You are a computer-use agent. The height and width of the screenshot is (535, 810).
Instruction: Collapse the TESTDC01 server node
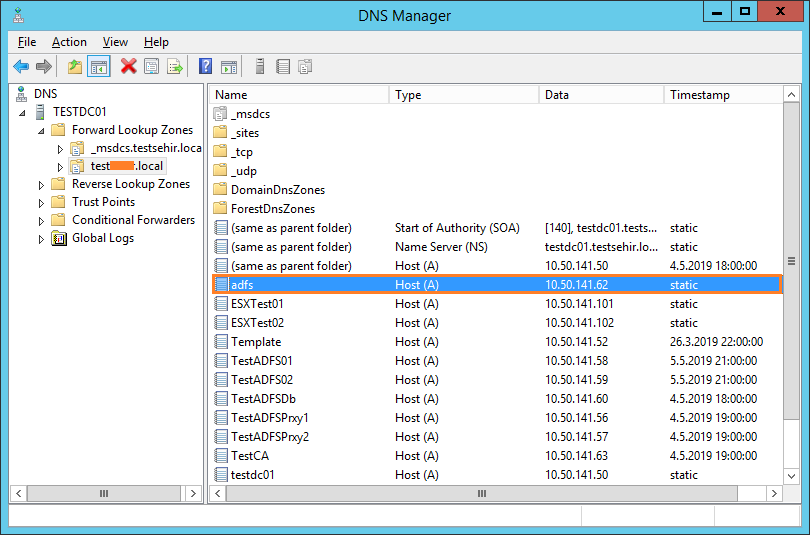22,113
